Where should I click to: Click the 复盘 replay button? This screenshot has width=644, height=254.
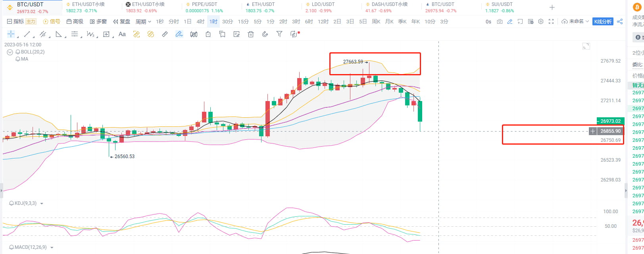[x=121, y=21]
